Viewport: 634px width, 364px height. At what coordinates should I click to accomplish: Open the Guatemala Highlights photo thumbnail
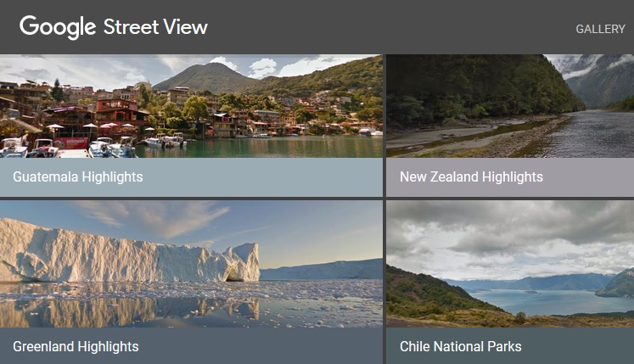click(x=191, y=106)
